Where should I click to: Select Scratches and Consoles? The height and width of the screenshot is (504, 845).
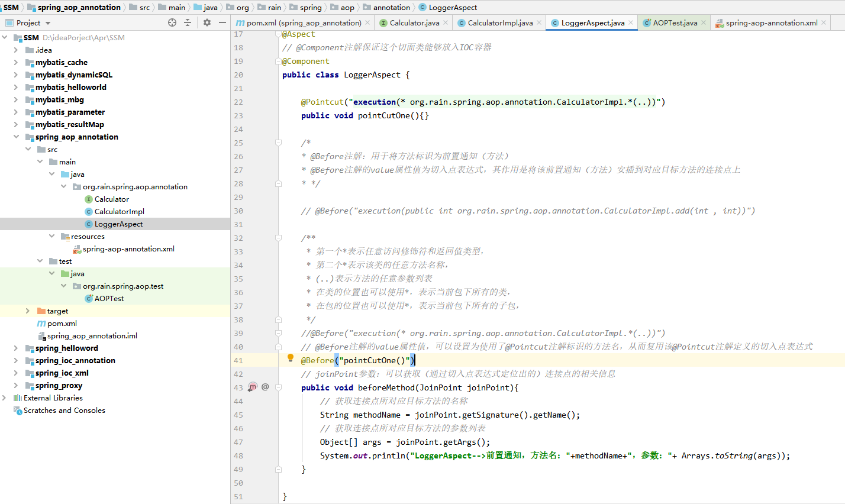pyautogui.click(x=64, y=410)
